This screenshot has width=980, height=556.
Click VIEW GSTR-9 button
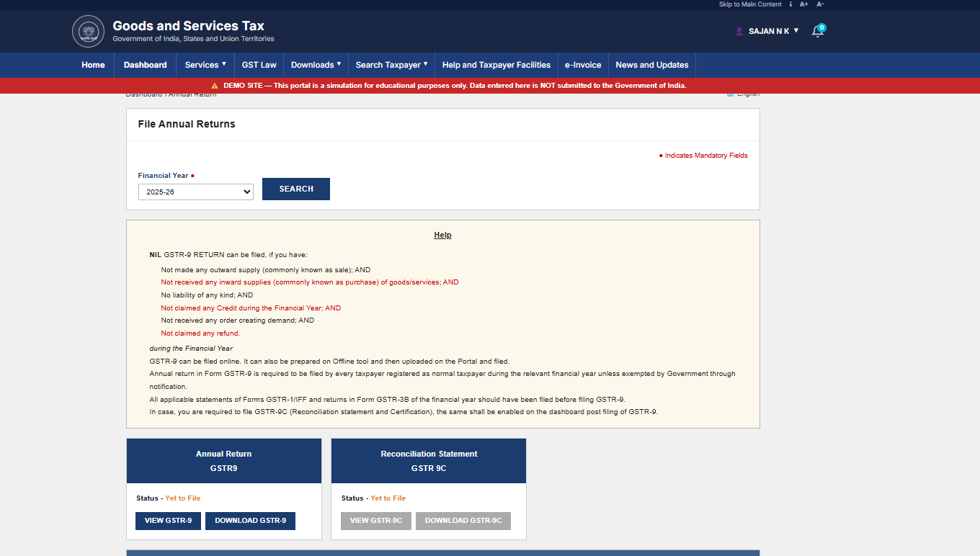[x=168, y=521]
